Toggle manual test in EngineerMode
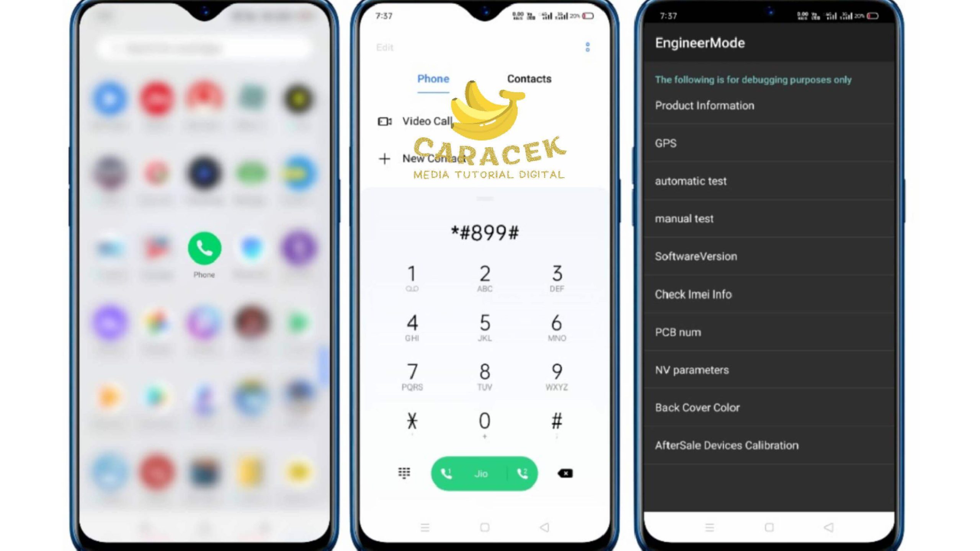 click(684, 218)
